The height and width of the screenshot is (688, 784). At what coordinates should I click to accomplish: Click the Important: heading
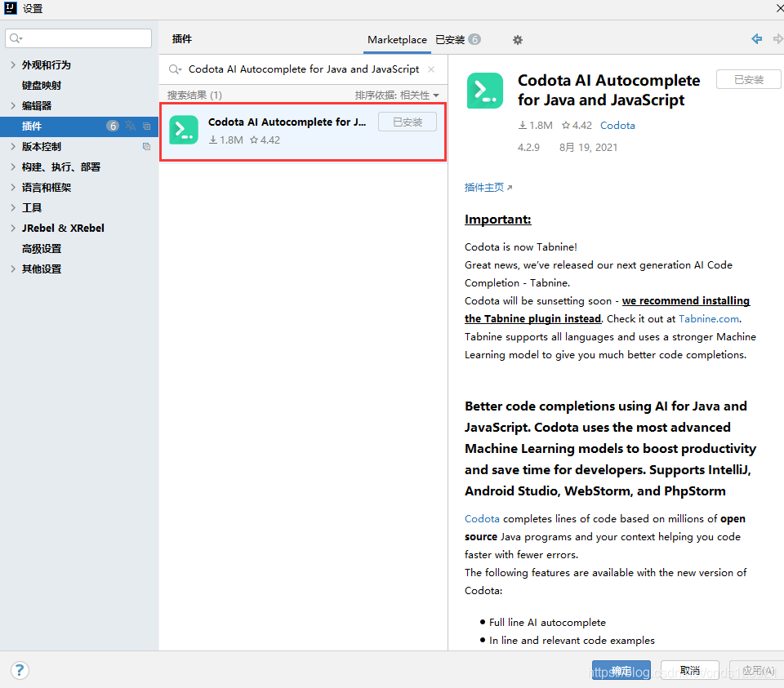click(497, 220)
